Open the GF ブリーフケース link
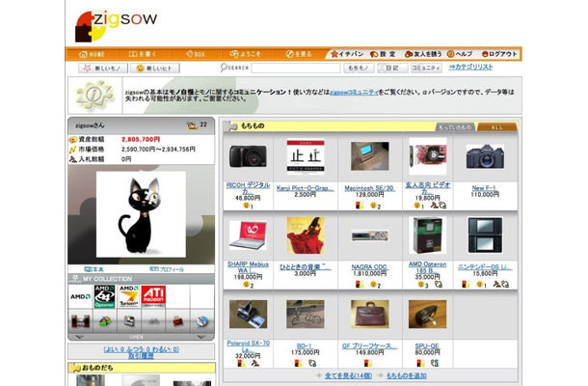 click(369, 345)
